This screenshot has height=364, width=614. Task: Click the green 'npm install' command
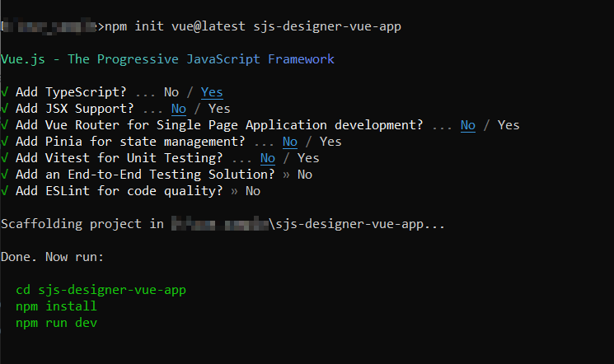(56, 306)
